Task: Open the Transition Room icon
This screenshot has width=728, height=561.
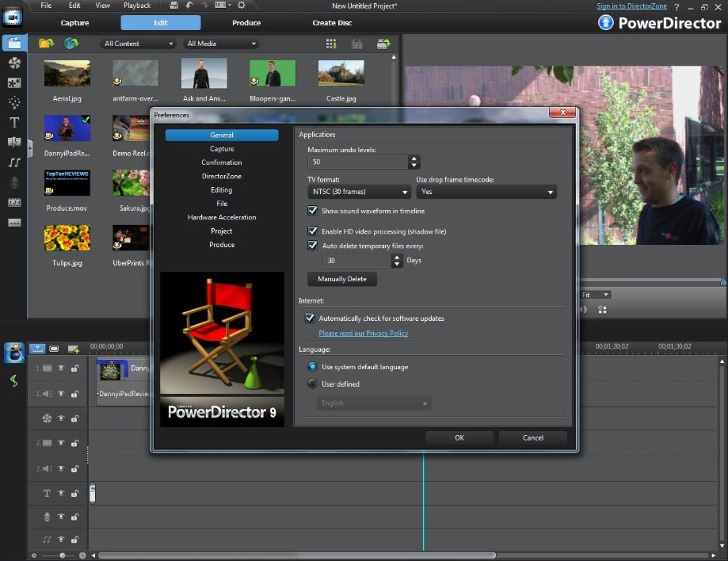Action: pyautogui.click(x=14, y=142)
